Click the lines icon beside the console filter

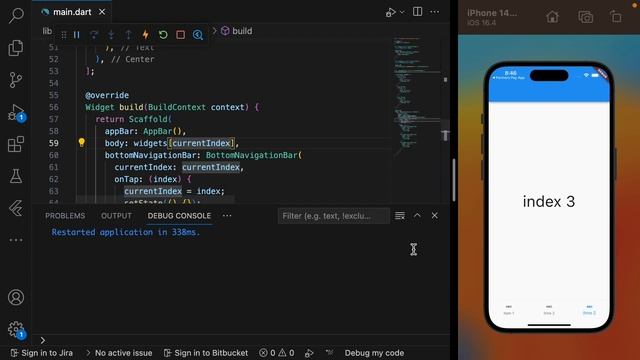click(400, 216)
